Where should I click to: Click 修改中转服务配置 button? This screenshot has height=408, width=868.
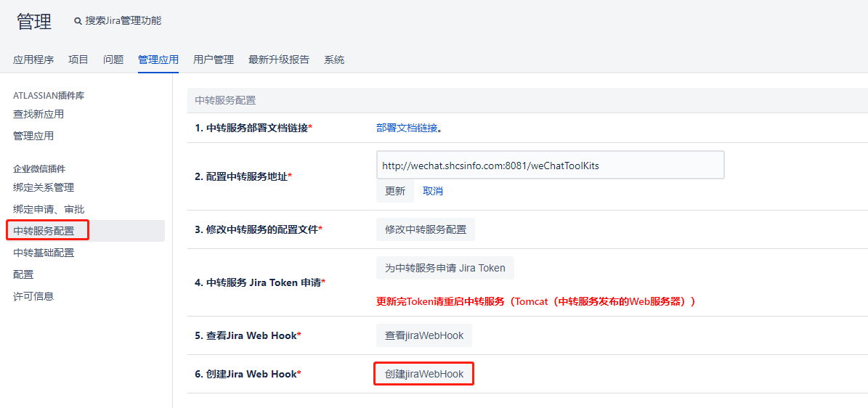click(x=426, y=229)
